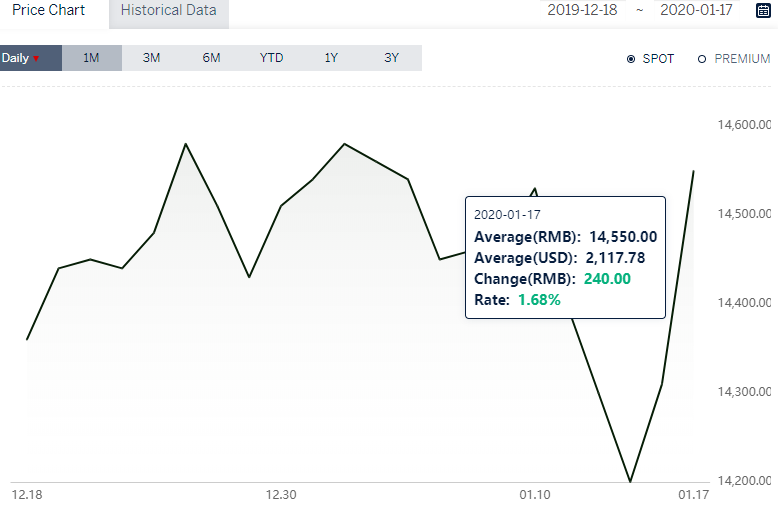Select the 1M time range

tap(91, 58)
